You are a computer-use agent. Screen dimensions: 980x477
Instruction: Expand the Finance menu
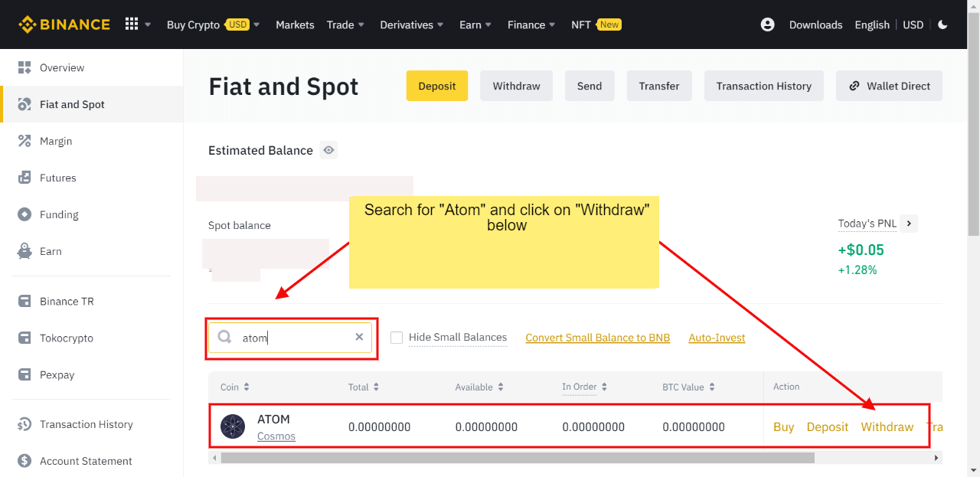[531, 25]
